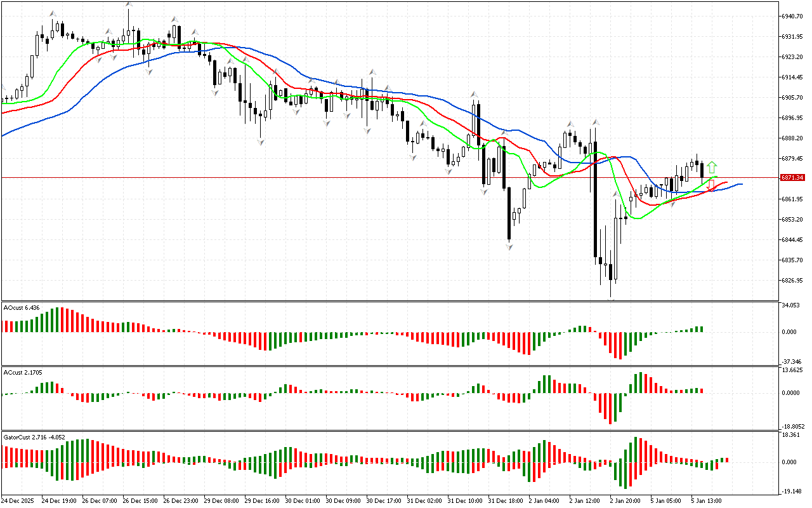
Task: Click the up fractal arrow above highest candle
Action: [129, 4]
